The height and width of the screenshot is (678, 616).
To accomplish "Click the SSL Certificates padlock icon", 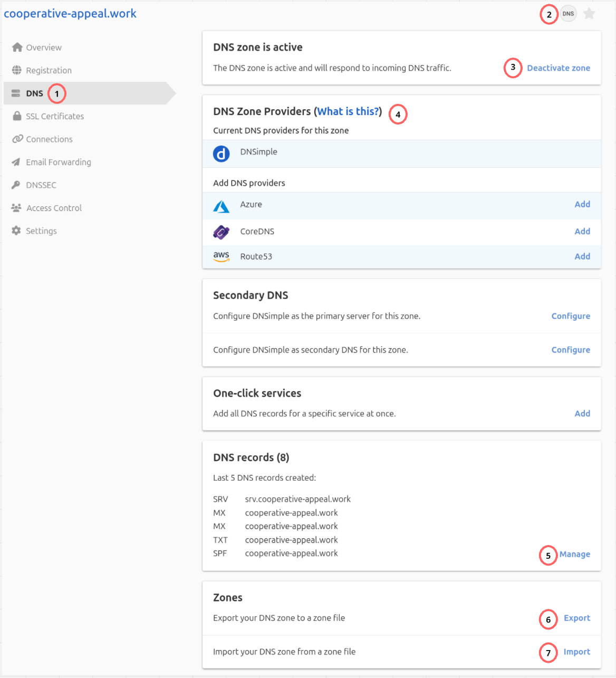I will click(16, 116).
